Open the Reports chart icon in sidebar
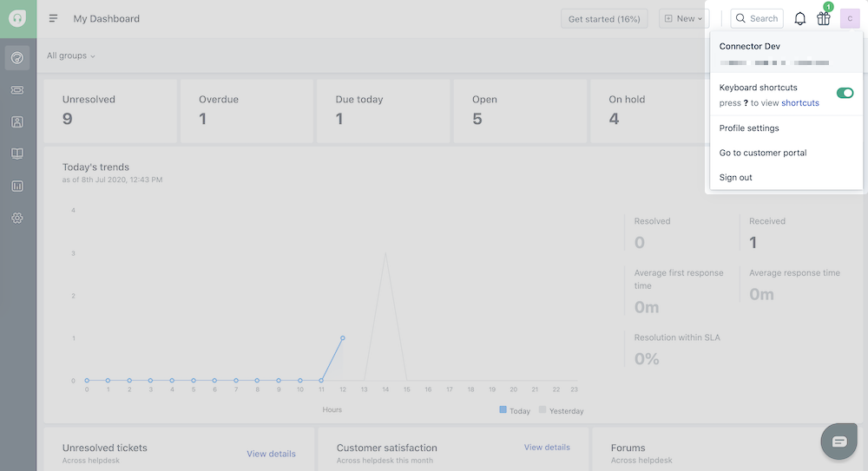Viewport: 868px width, 471px height. 17,186
